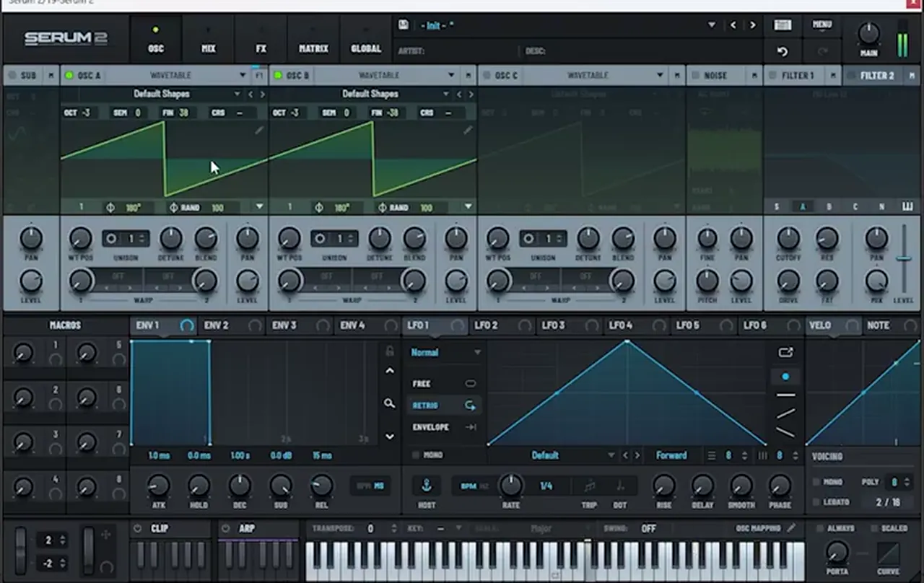Disable the OSC A power toggle
Image resolution: width=924 pixels, height=583 pixels.
[x=69, y=75]
